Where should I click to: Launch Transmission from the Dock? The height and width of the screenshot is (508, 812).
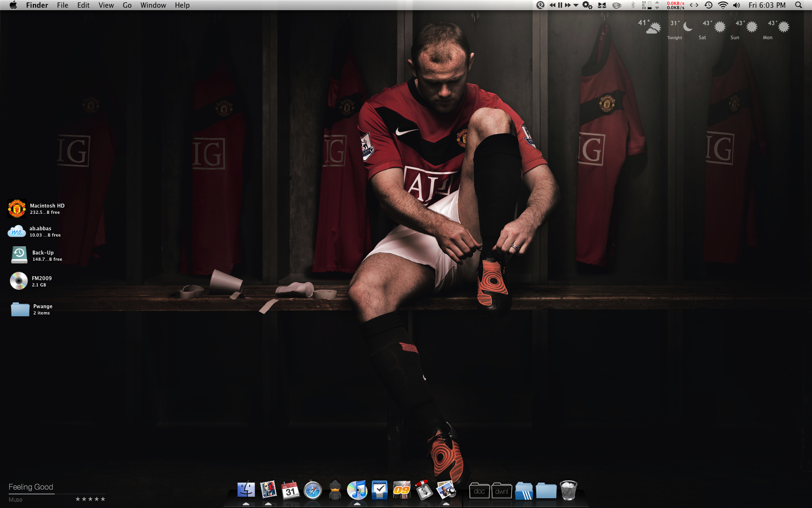coord(424,490)
